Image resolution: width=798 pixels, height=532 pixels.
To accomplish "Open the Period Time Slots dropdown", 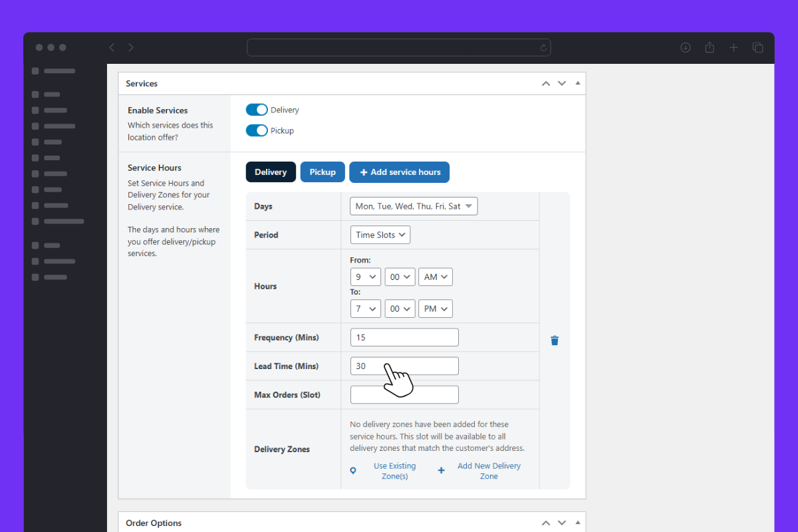I will (380, 235).
